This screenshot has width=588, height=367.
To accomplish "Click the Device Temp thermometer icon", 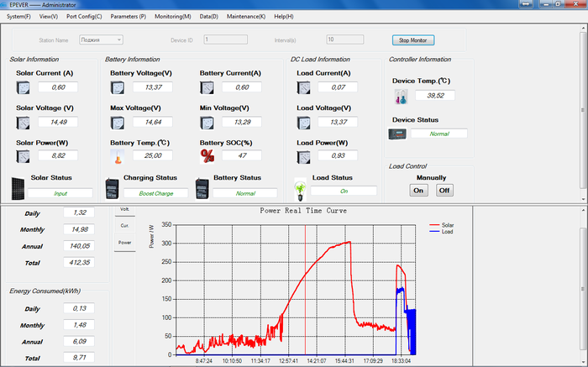I will pos(401,97).
